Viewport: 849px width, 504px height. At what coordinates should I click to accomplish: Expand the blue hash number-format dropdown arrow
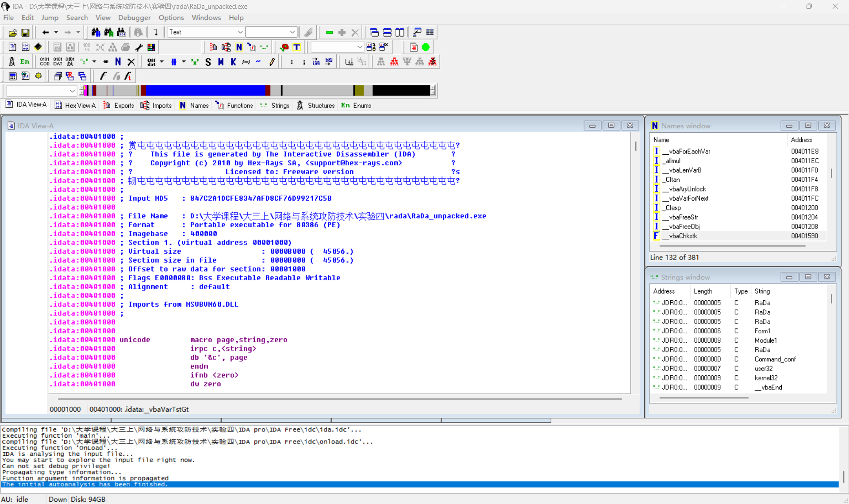[x=184, y=61]
